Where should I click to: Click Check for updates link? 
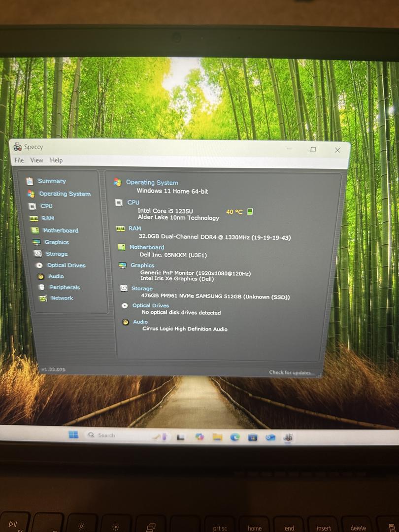(292, 372)
